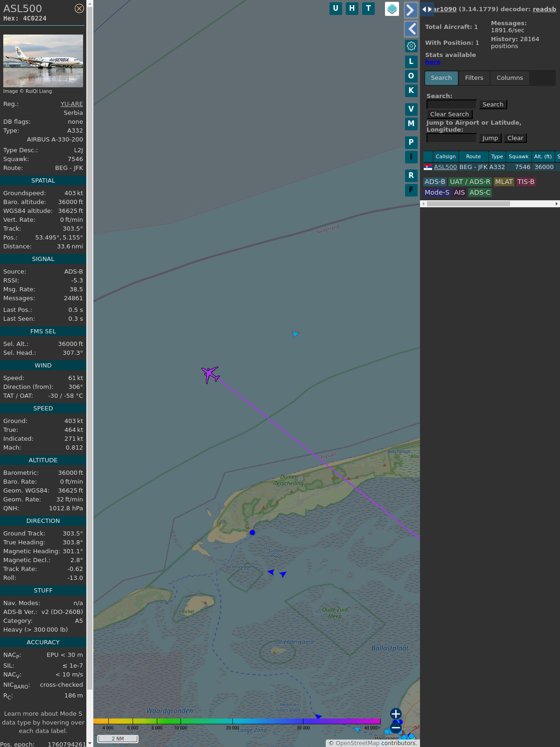Image resolution: width=560 pixels, height=747 pixels.
Task: Click the purple ASL500 aircraft icon
Action: (210, 374)
